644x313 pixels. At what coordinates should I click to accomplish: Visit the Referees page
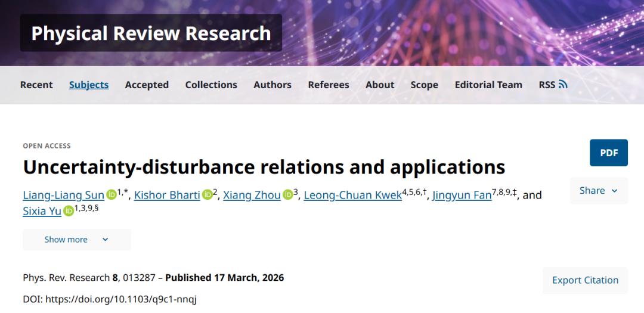(x=329, y=85)
